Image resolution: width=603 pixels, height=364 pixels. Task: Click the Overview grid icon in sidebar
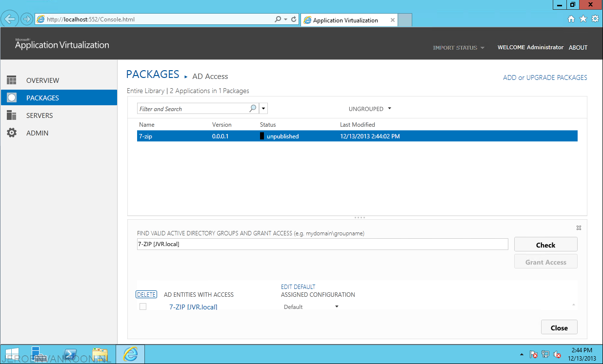(x=12, y=80)
